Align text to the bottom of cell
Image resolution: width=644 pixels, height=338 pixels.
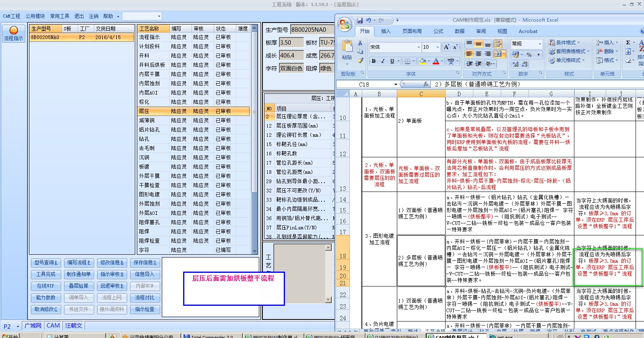click(x=488, y=43)
